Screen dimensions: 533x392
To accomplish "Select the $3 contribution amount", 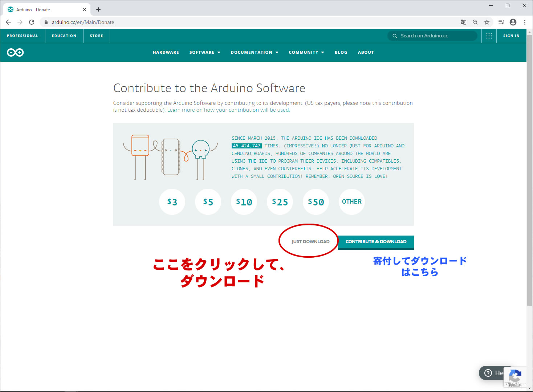I will coord(172,202).
